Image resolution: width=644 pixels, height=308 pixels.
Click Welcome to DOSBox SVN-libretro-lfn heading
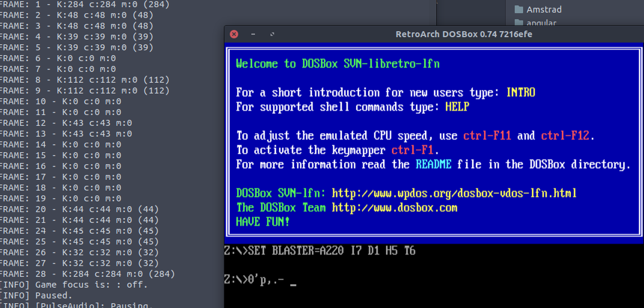click(x=338, y=64)
